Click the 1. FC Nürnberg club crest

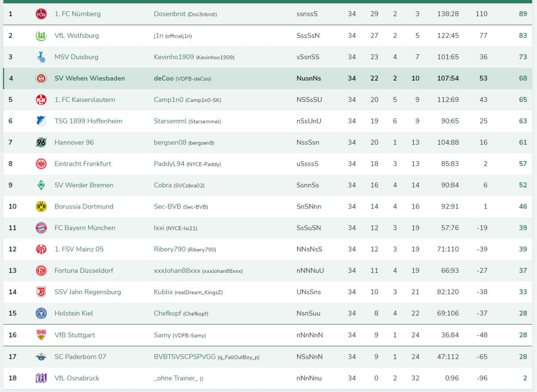coord(41,14)
